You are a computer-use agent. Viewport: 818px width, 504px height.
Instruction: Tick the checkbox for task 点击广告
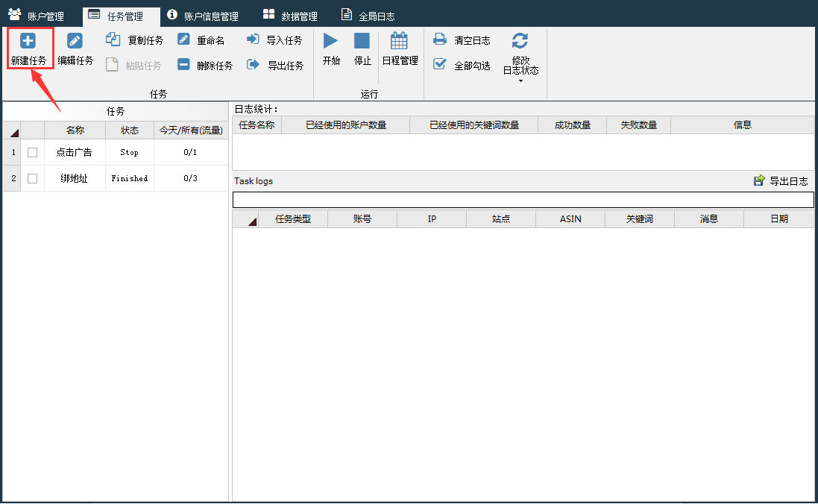(x=32, y=152)
